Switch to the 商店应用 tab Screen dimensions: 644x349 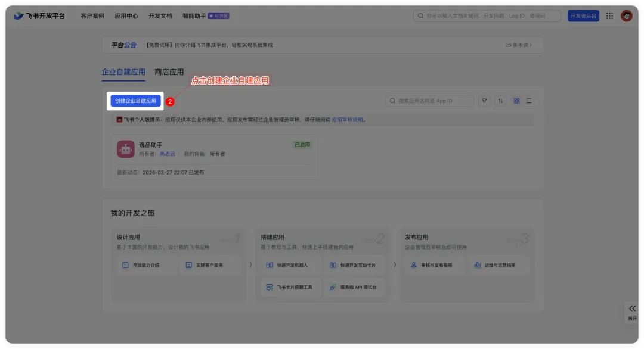tap(169, 72)
